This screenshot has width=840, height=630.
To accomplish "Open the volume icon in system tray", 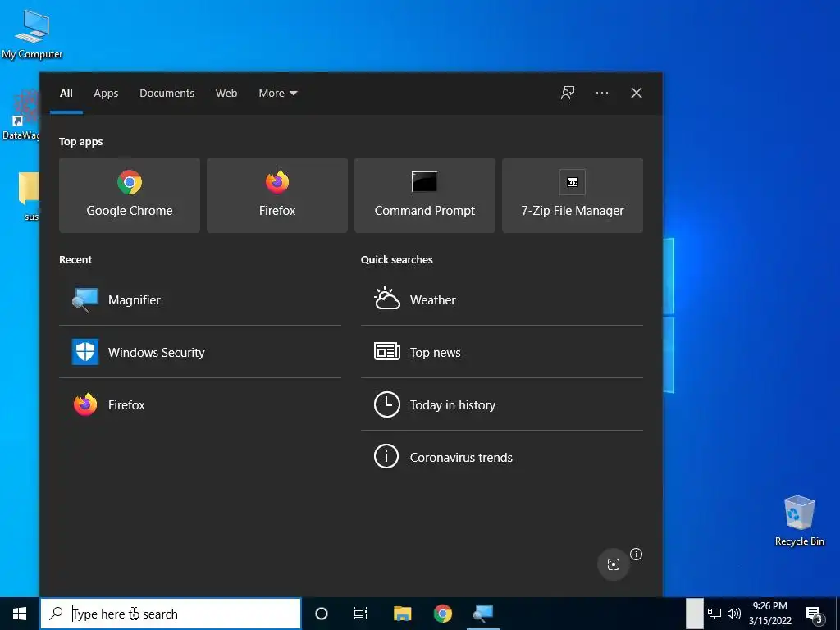I will [734, 614].
